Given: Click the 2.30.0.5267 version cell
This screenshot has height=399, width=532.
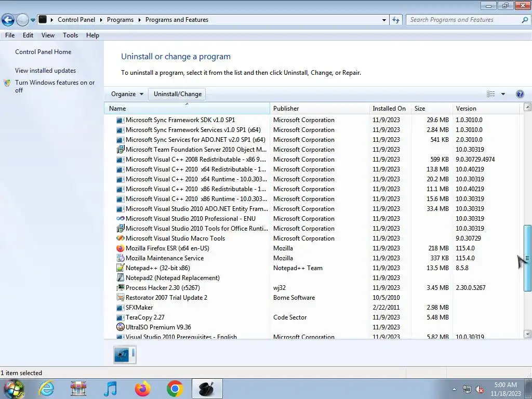Looking at the screenshot, I should coord(470,288).
